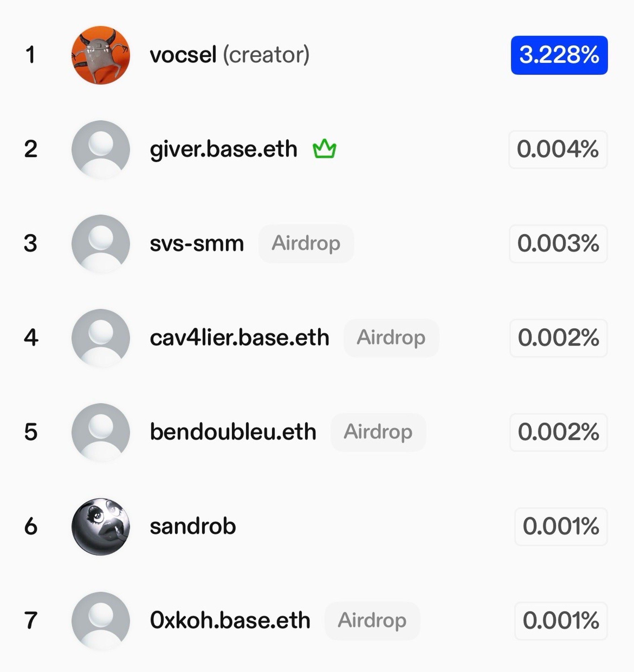This screenshot has width=634, height=672.
Task: Click the Airdrop tag next to svs-smm
Action: click(x=306, y=243)
